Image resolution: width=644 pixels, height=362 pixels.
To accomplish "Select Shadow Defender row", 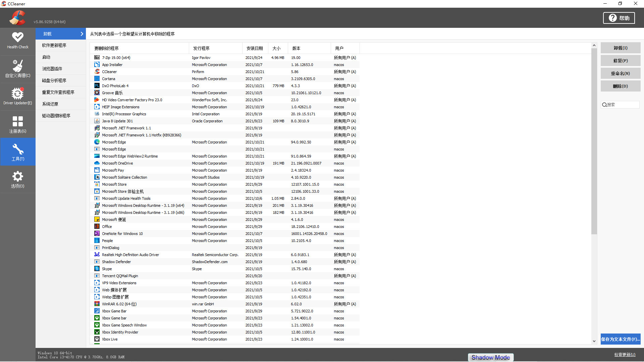I will [x=225, y=262].
